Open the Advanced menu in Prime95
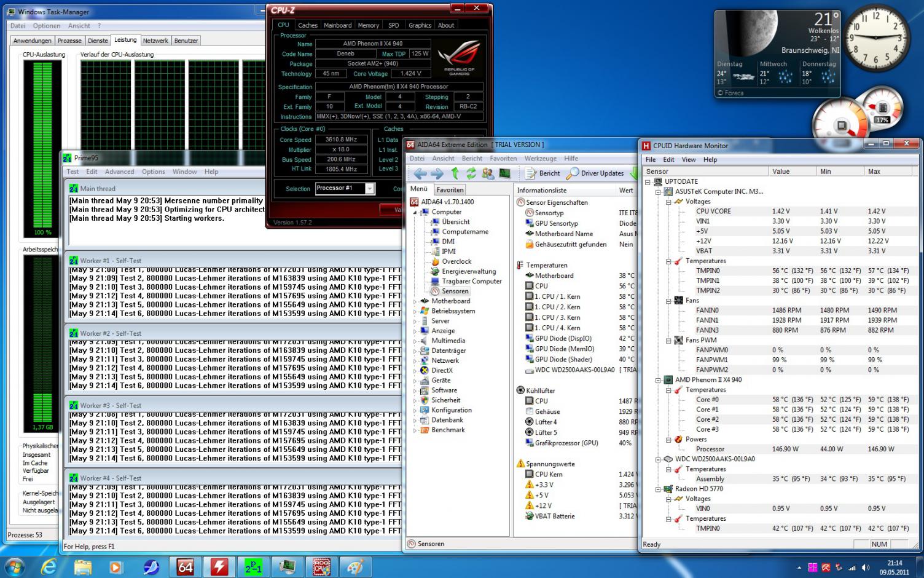Viewport: 924px width, 578px height. (x=119, y=172)
